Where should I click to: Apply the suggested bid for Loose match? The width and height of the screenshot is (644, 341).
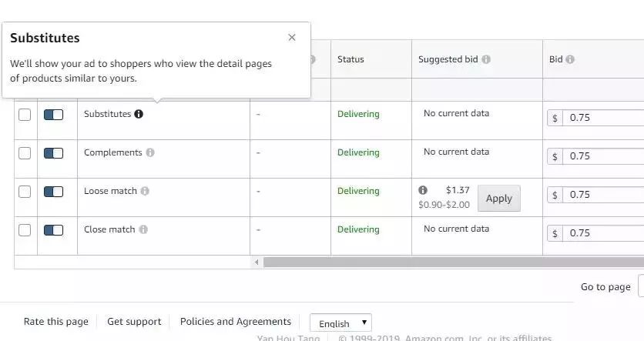pyautogui.click(x=498, y=198)
